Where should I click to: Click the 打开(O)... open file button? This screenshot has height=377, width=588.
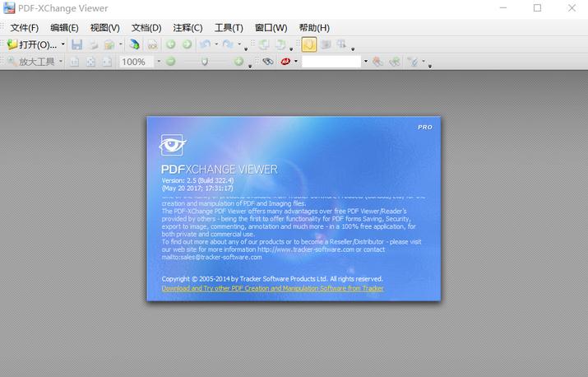32,44
